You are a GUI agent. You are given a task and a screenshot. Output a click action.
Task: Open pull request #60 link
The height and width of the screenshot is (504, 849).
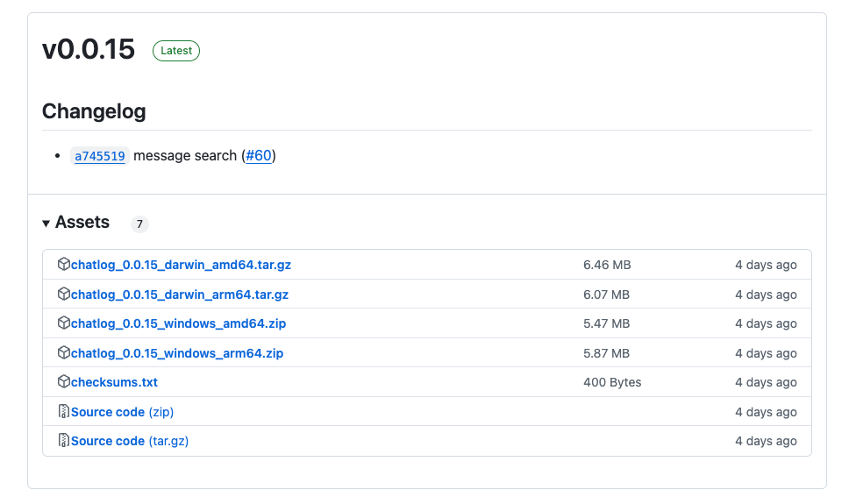[x=258, y=156]
